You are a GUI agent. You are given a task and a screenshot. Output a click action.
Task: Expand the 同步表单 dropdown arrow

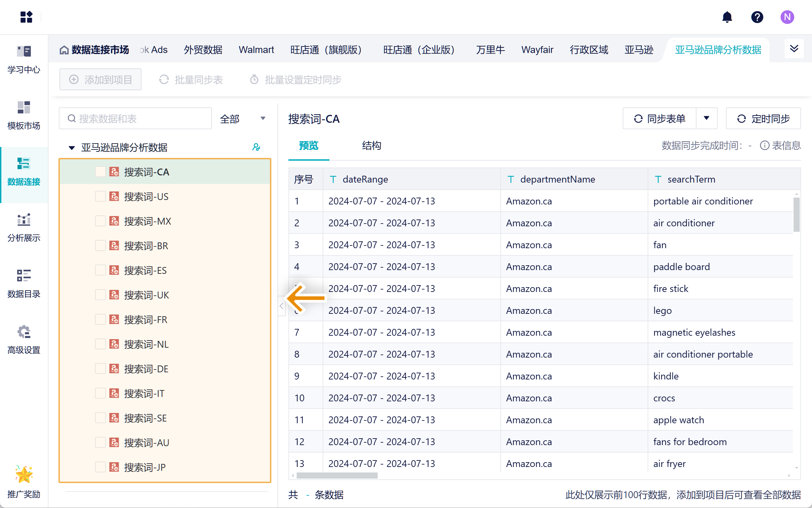tap(706, 118)
